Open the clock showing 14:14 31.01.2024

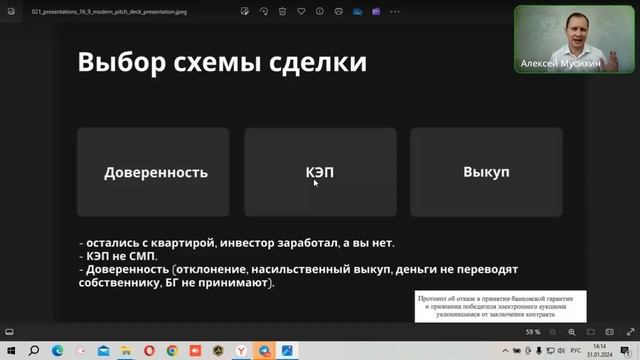click(x=600, y=351)
